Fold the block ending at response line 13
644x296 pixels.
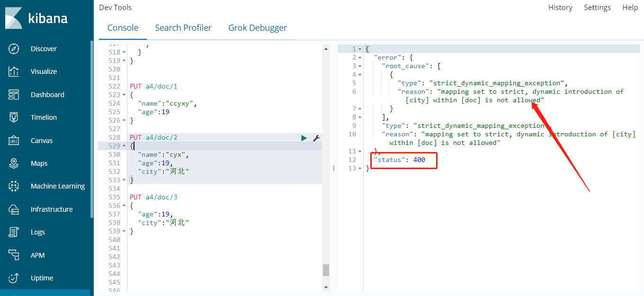360,168
